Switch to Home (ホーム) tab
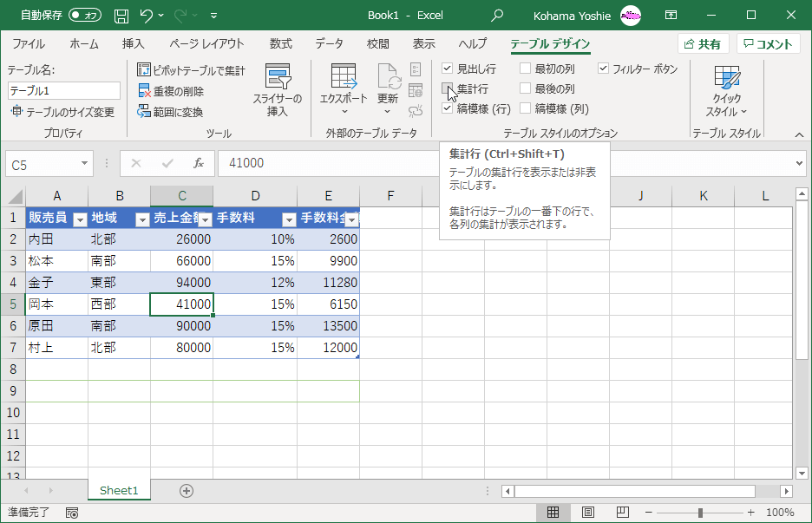The width and height of the screenshot is (812, 523). (x=84, y=44)
